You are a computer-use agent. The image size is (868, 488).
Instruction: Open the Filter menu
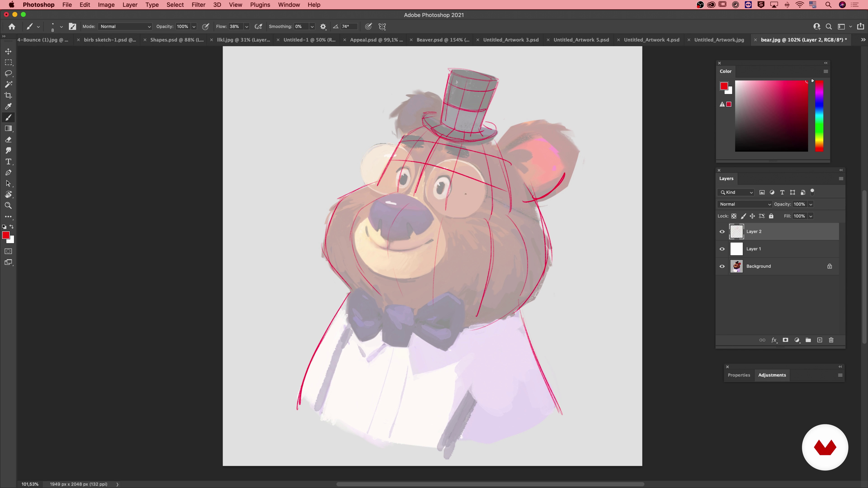198,5
